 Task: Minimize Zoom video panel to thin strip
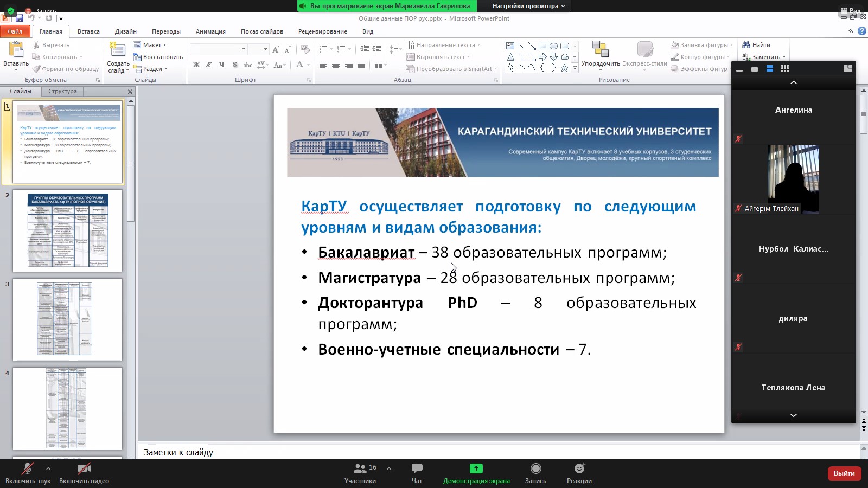[739, 69]
